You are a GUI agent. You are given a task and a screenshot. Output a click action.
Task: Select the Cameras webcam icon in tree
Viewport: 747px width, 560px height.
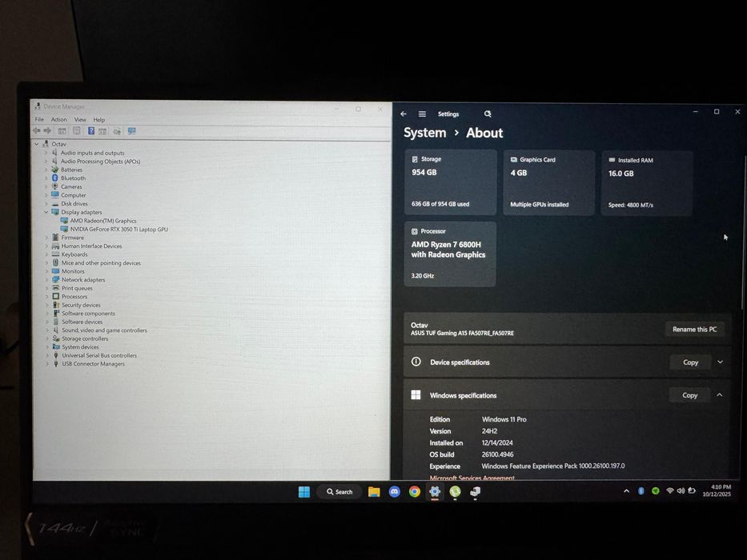tap(54, 186)
